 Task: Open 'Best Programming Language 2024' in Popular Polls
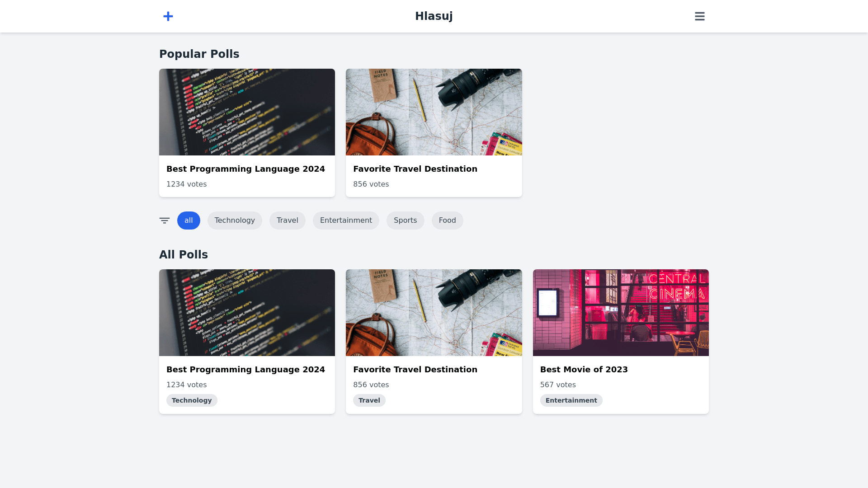(x=245, y=169)
